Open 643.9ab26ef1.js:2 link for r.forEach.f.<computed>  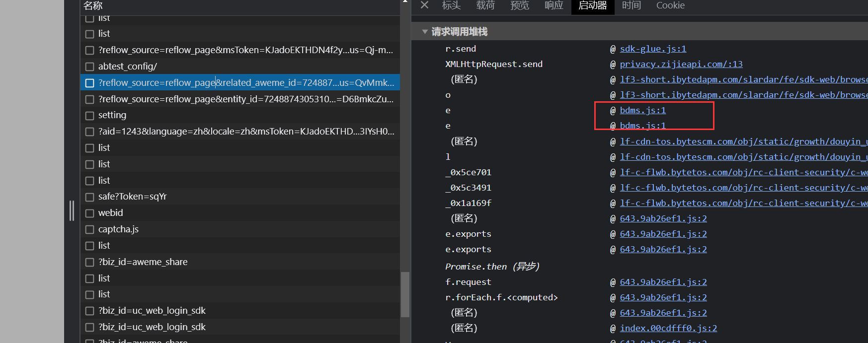click(663, 297)
